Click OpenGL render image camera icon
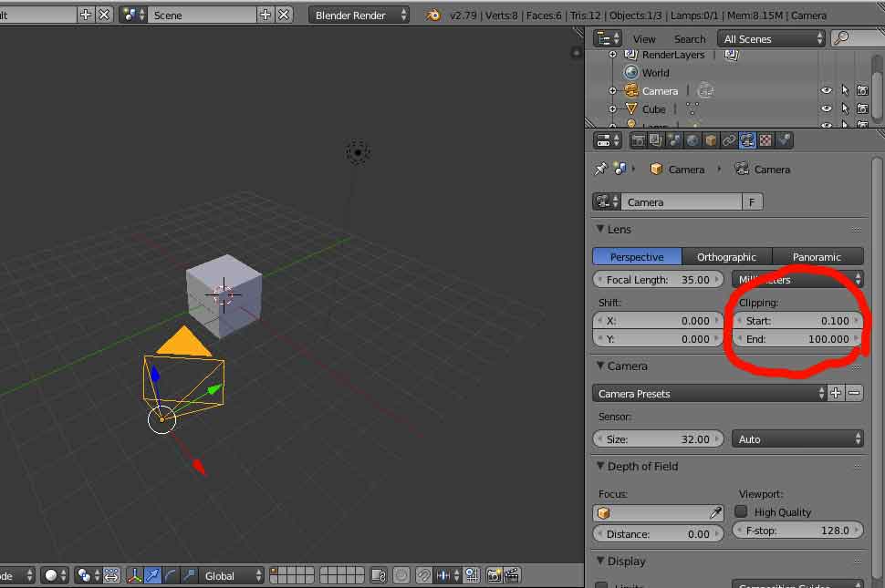 (494, 575)
